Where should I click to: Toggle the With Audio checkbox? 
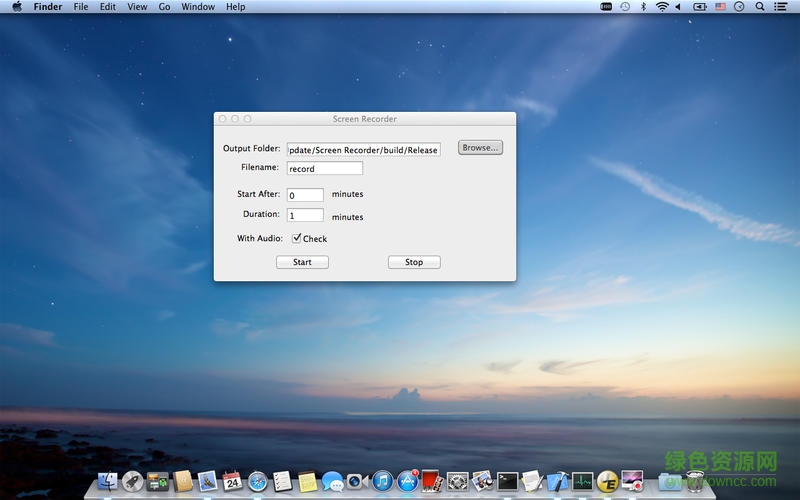click(x=297, y=239)
